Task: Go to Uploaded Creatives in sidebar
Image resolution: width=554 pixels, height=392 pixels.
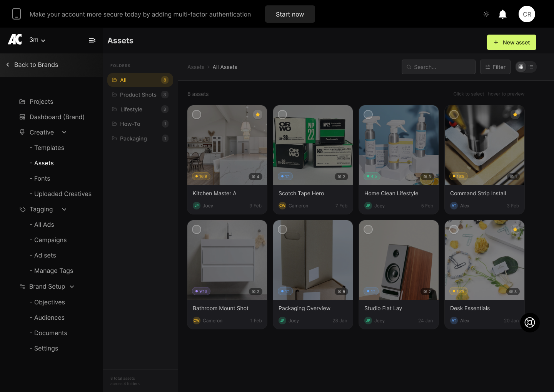Action: [x=63, y=194]
